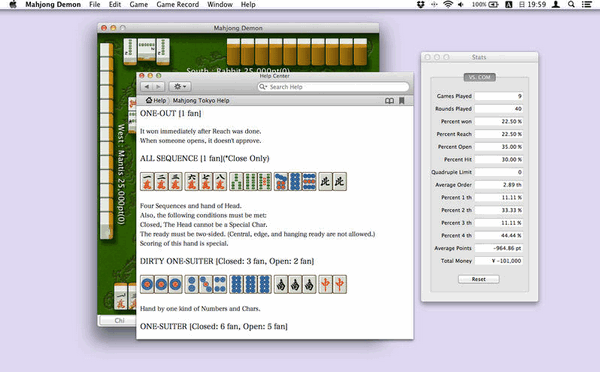Click the Percent Open value 35.00 %

tap(499, 147)
